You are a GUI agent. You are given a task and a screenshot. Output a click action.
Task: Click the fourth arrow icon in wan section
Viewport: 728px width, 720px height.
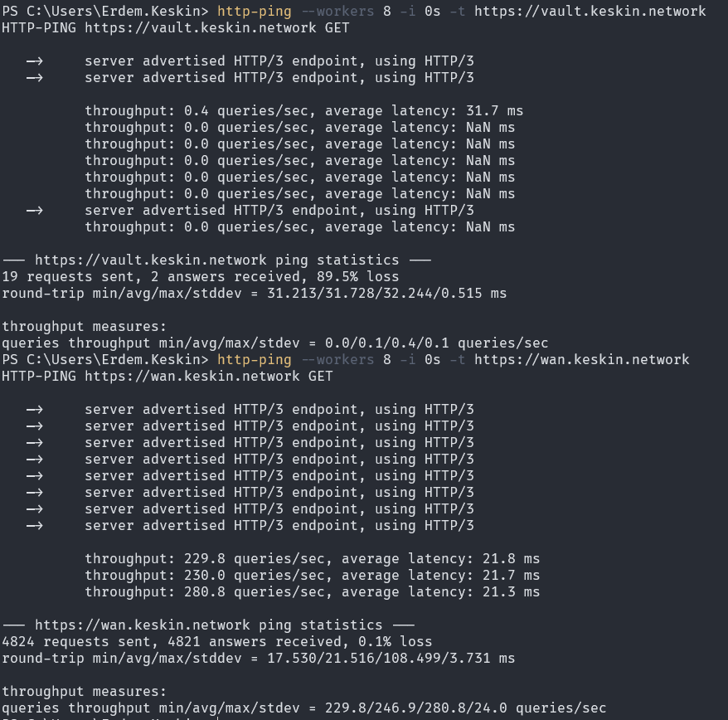[34, 459]
